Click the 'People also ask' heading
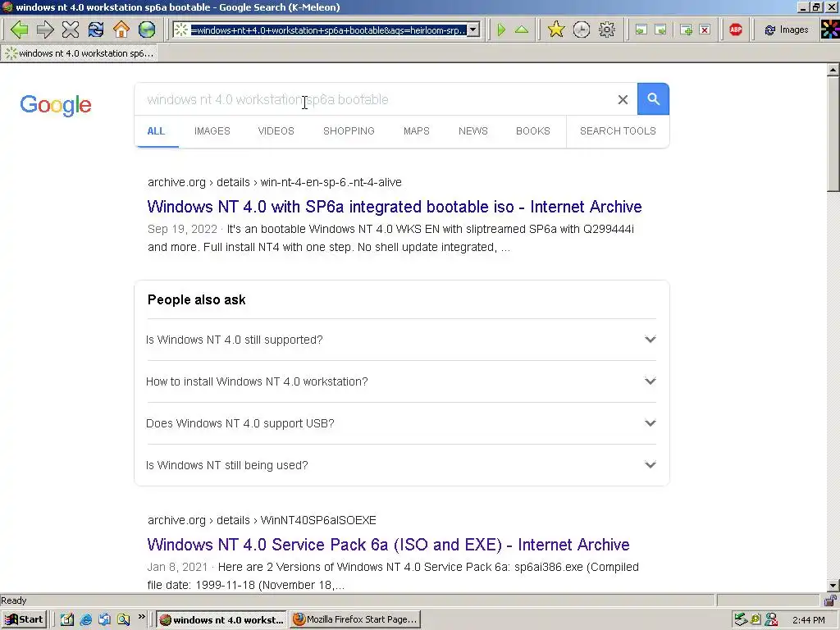Image resolution: width=840 pixels, height=630 pixels. 197,300
